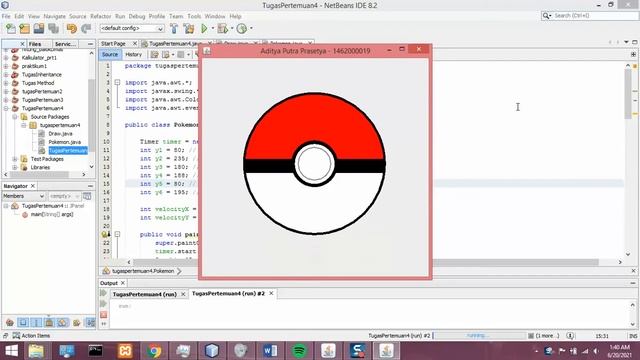Click the Save All toolbar icon
The height and width of the screenshot is (360, 640).
point(53,29)
